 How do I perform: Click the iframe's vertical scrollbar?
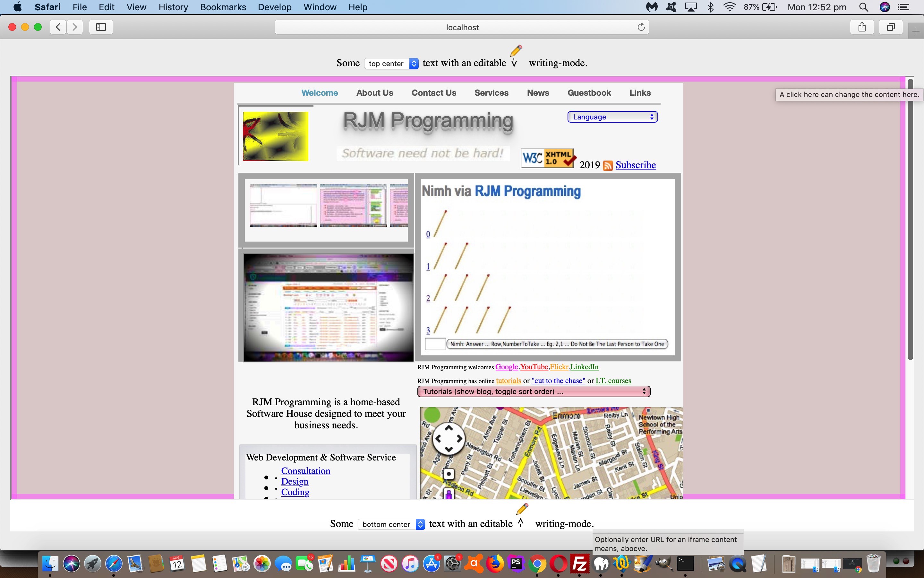click(911, 219)
